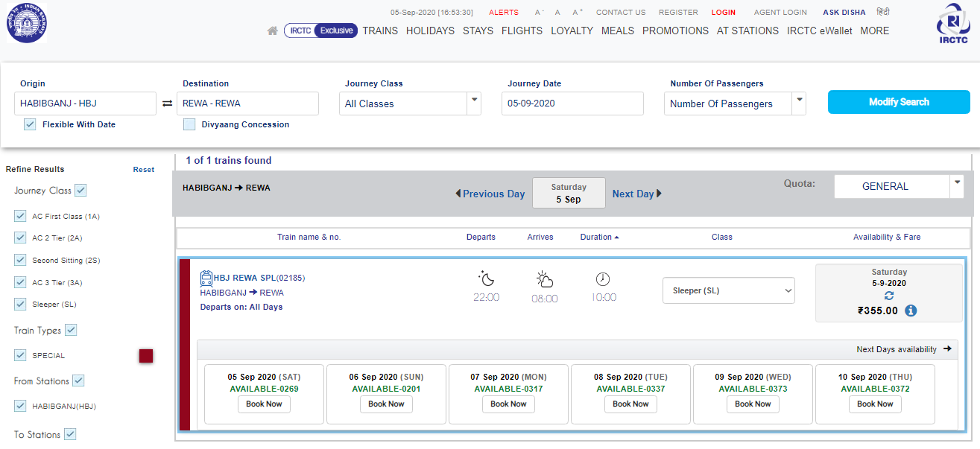Viewport: 980px width, 449px height.
Task: Go to Next Day
Action: point(637,194)
